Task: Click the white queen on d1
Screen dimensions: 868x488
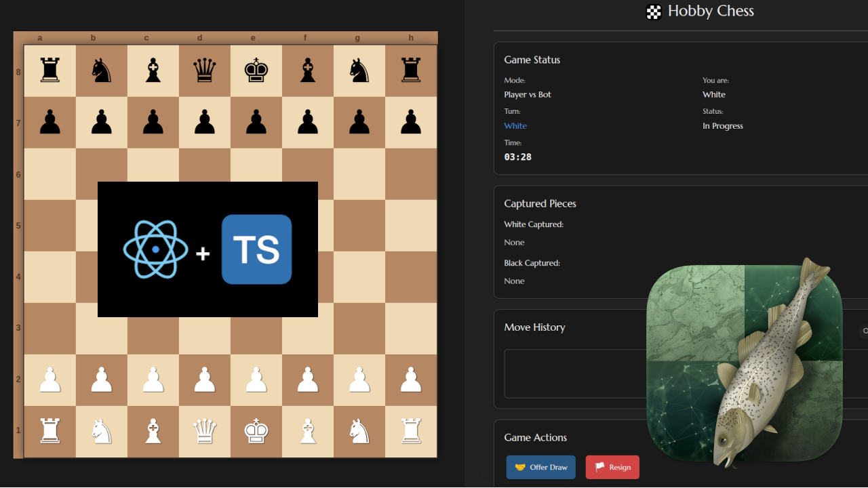Action: click(205, 432)
